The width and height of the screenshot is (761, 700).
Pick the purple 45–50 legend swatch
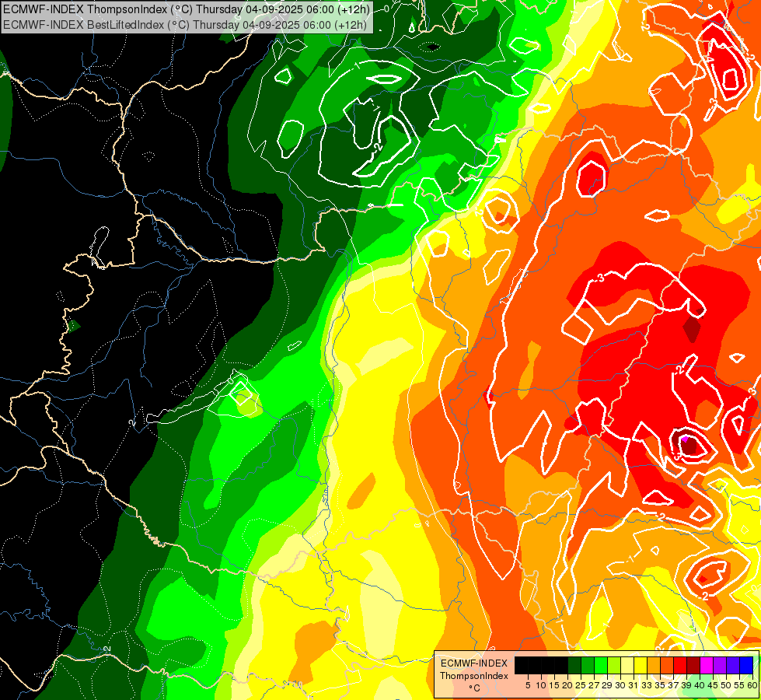tap(721, 665)
